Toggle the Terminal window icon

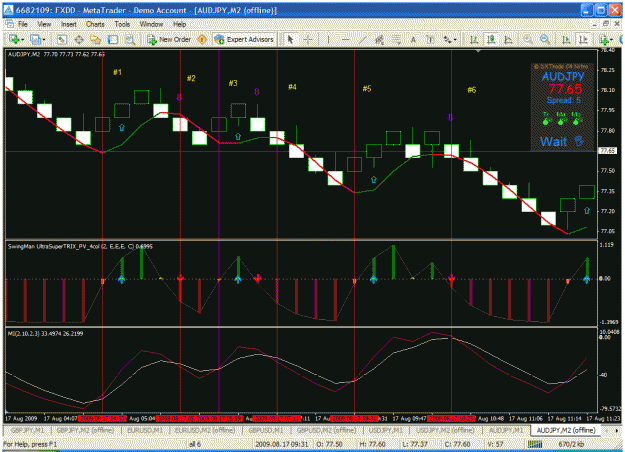click(113, 39)
